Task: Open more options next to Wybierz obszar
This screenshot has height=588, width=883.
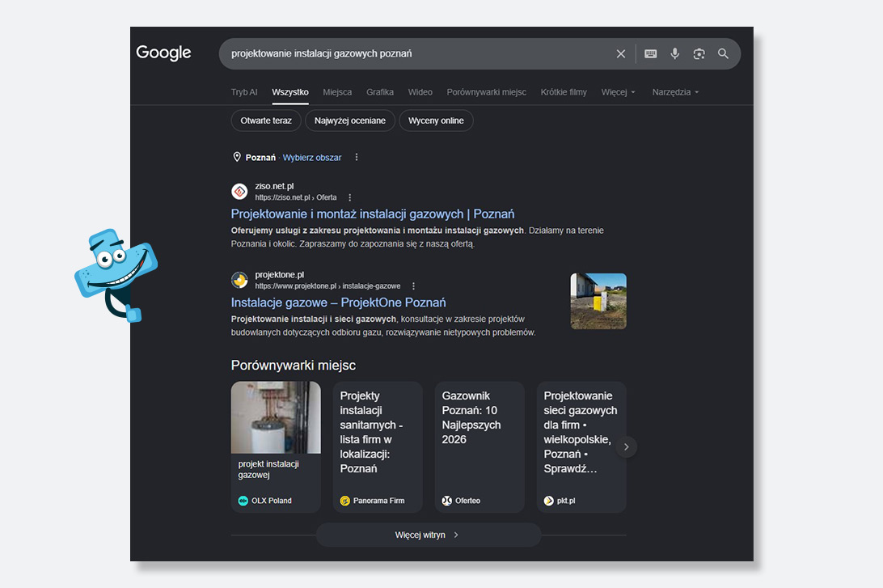Action: 357,157
